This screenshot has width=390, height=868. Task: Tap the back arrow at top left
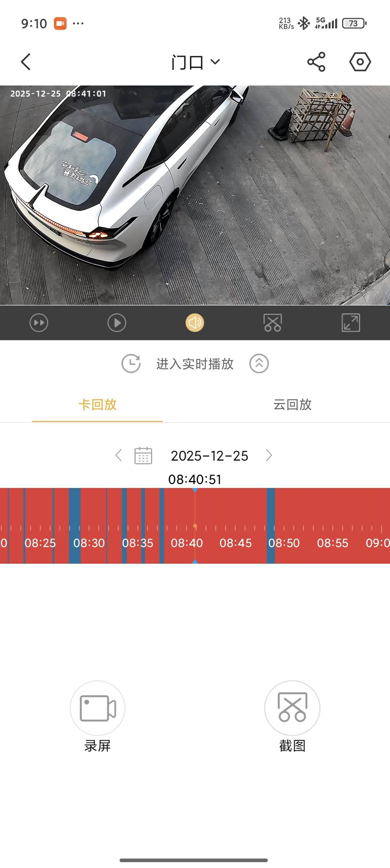26,62
